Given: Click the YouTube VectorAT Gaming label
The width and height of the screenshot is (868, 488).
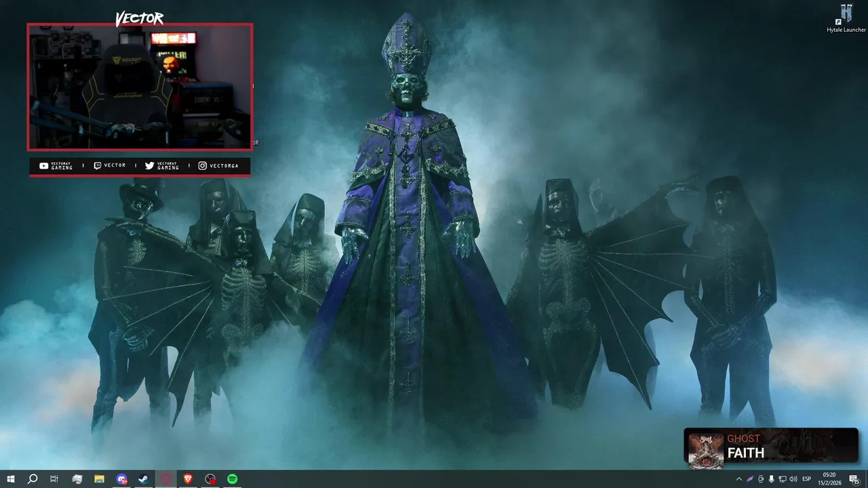Looking at the screenshot, I should coord(56,165).
